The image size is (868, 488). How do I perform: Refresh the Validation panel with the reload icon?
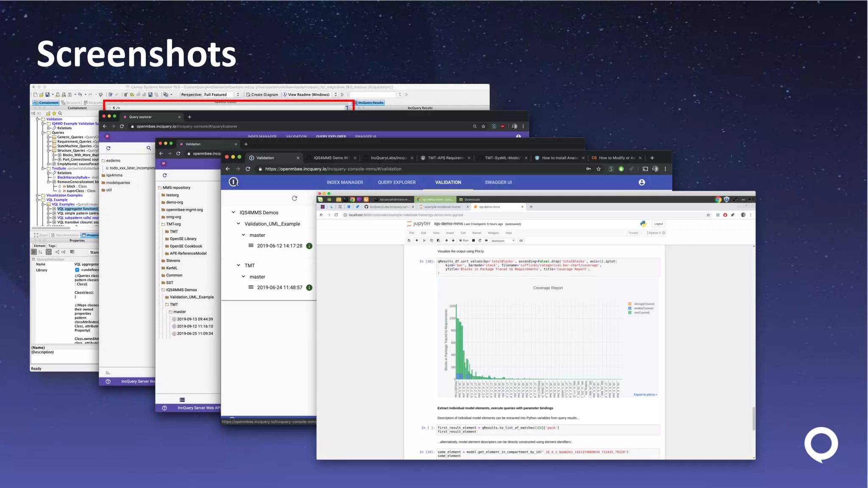tap(295, 198)
